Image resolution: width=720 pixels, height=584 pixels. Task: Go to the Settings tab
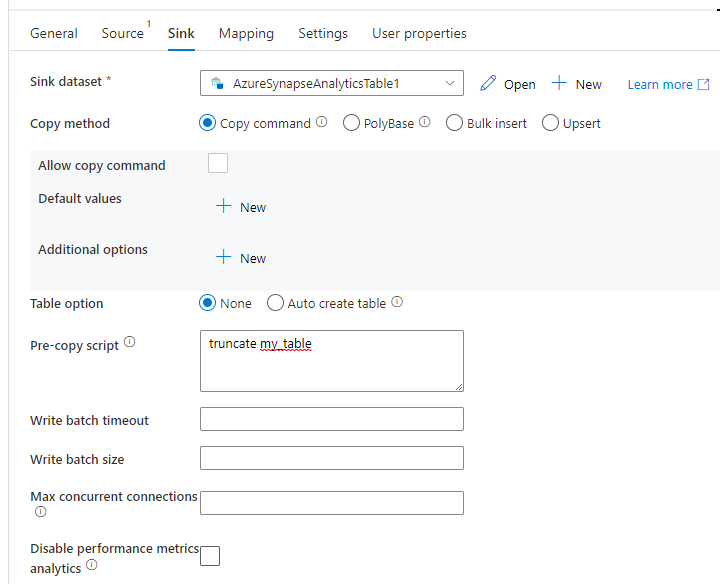click(x=323, y=34)
